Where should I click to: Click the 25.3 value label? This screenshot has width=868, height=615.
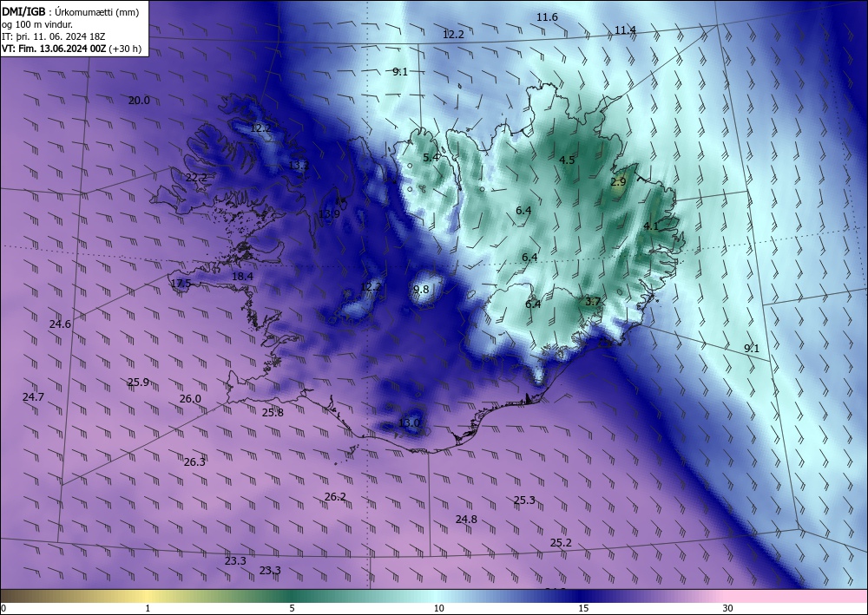point(524,500)
